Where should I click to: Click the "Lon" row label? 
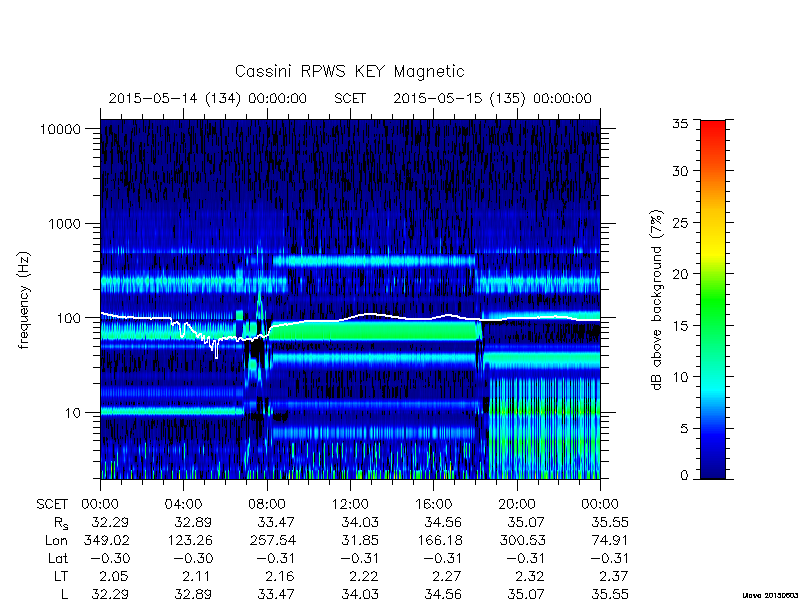coord(56,540)
